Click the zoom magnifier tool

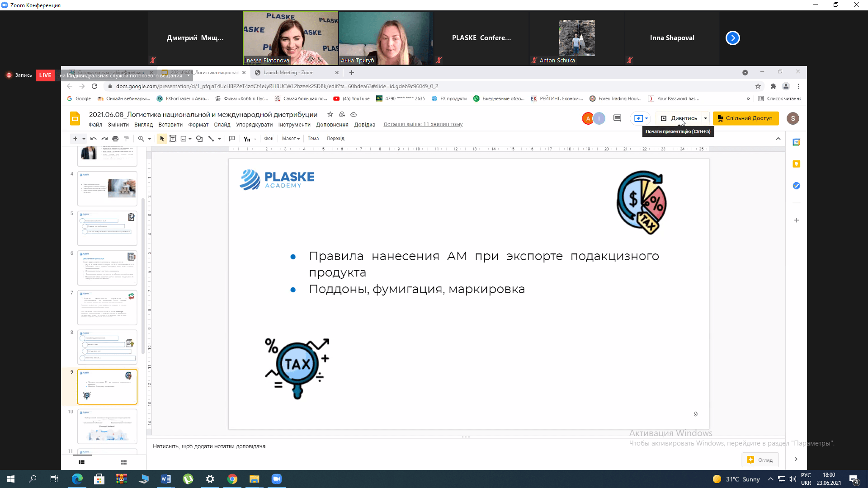pyautogui.click(x=141, y=139)
